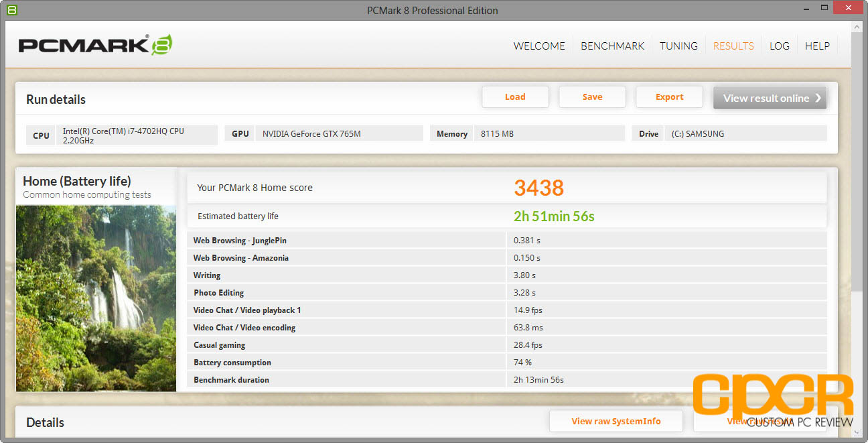
Task: Click "Common home computing tests" subtitle
Action: [x=87, y=195]
